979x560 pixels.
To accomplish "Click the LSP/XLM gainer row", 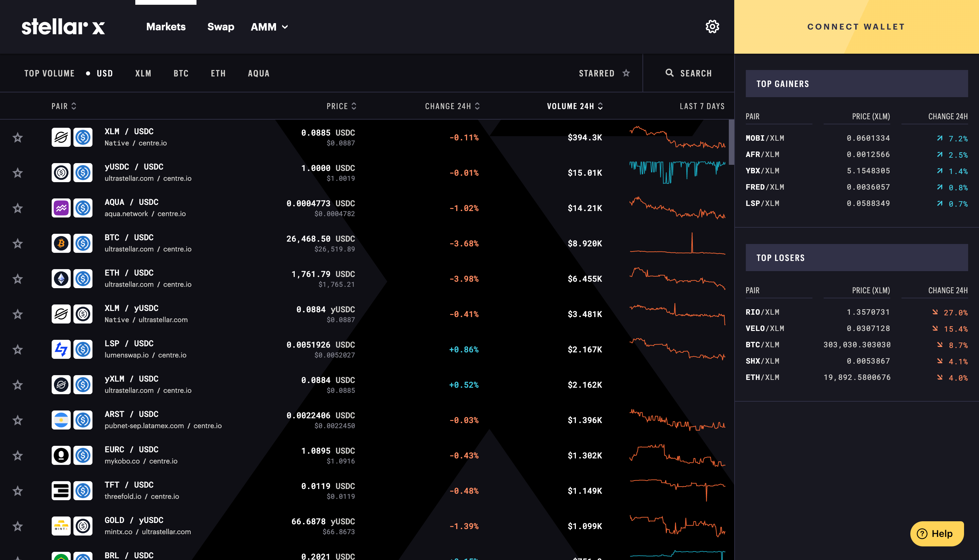I will pyautogui.click(x=856, y=204).
